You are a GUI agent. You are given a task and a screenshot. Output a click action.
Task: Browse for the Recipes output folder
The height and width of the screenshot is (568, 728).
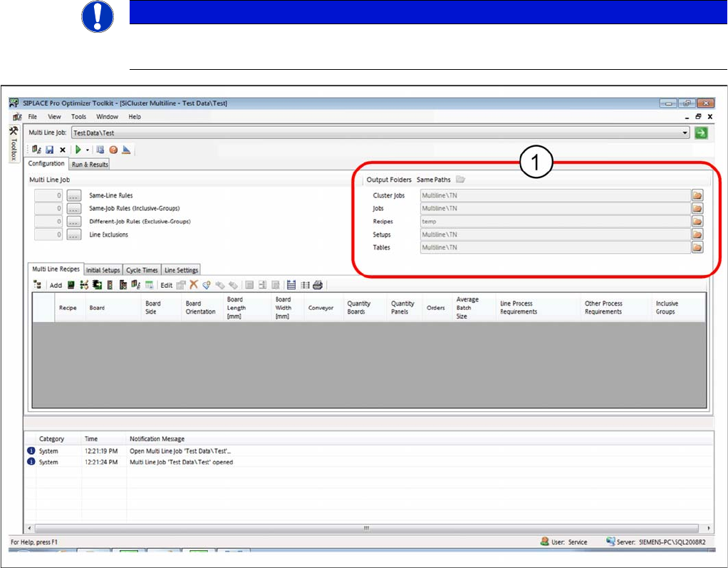tap(697, 222)
